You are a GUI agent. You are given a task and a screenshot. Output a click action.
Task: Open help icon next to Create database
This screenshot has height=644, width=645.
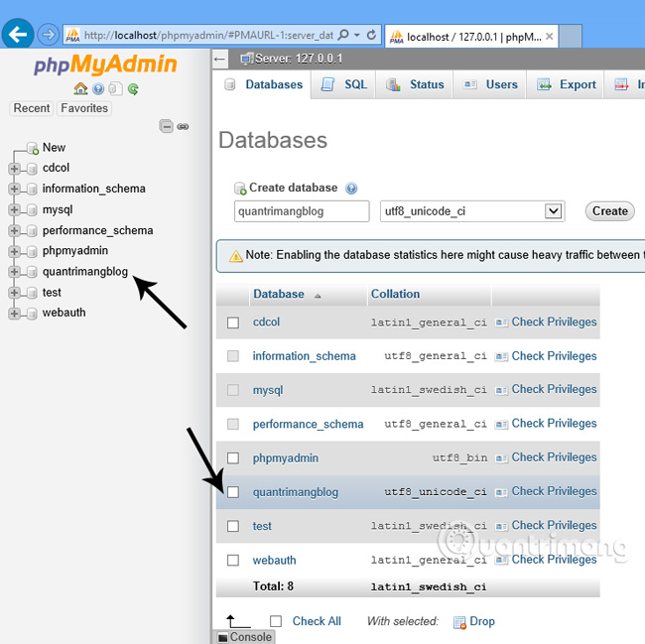[x=351, y=189]
